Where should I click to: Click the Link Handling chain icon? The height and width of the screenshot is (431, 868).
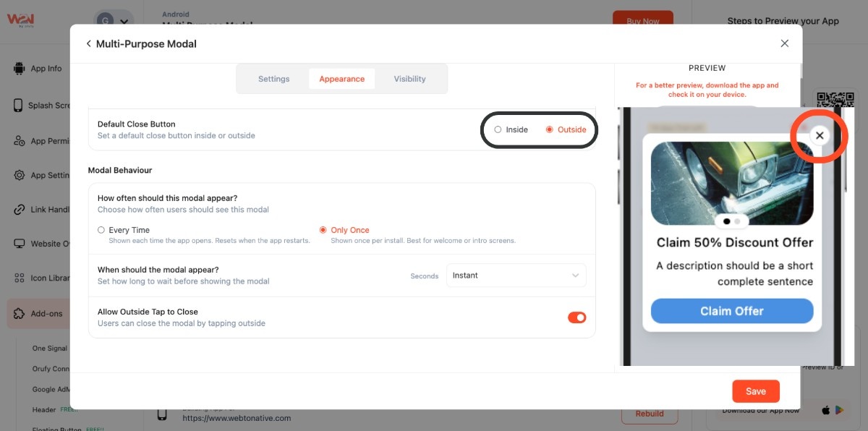pos(19,210)
